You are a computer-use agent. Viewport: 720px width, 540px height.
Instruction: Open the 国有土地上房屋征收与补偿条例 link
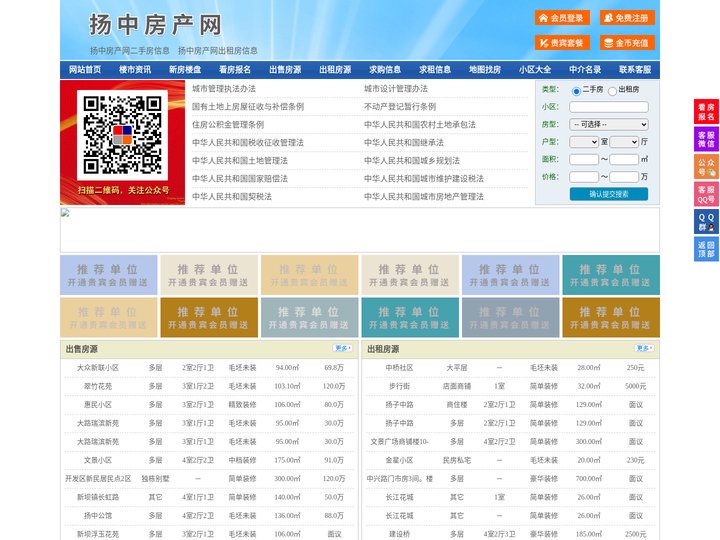click(x=248, y=107)
